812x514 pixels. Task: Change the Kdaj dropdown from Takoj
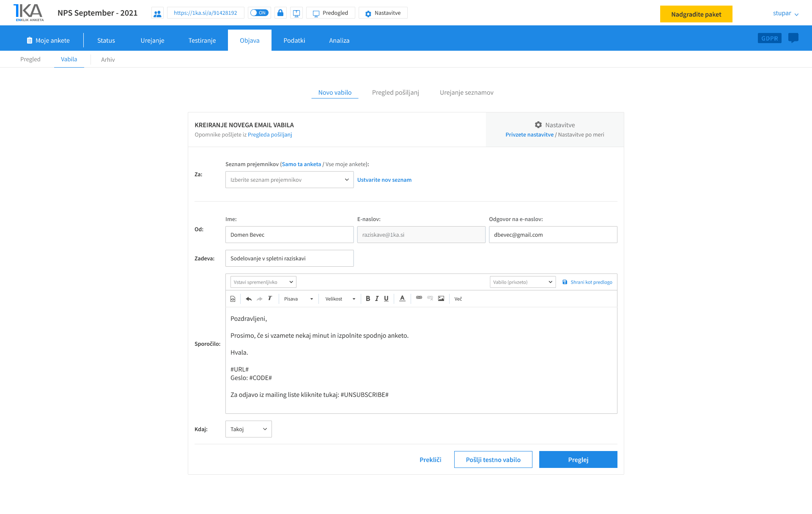click(248, 429)
